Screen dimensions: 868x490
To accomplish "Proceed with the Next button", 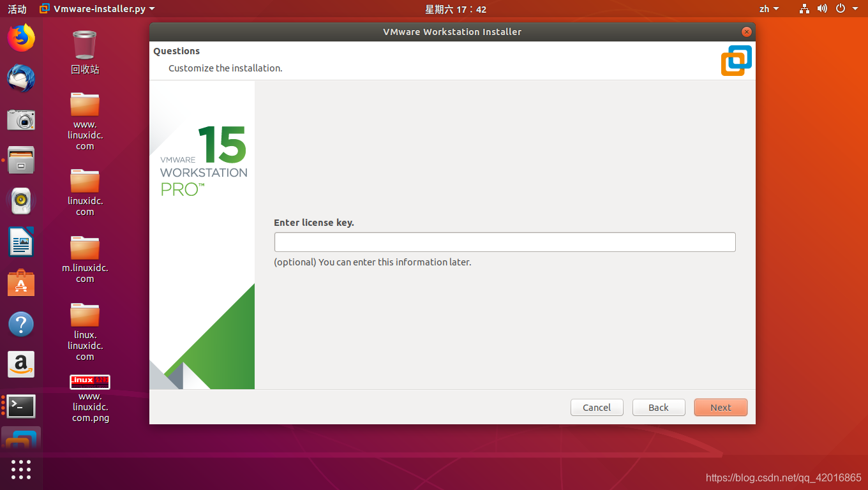I will pyautogui.click(x=721, y=408).
